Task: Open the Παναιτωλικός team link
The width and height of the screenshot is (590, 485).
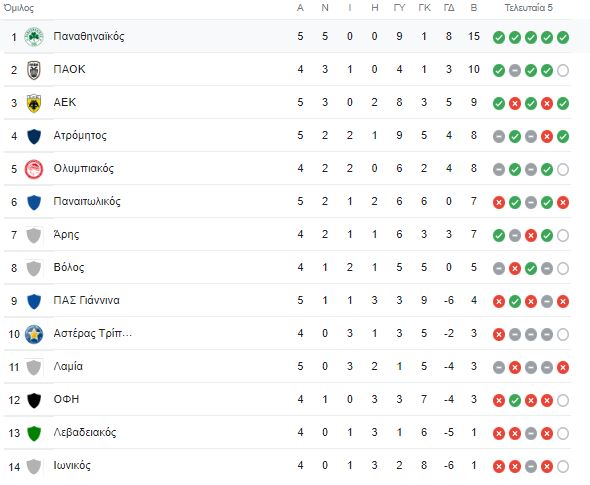Action: coord(87,201)
